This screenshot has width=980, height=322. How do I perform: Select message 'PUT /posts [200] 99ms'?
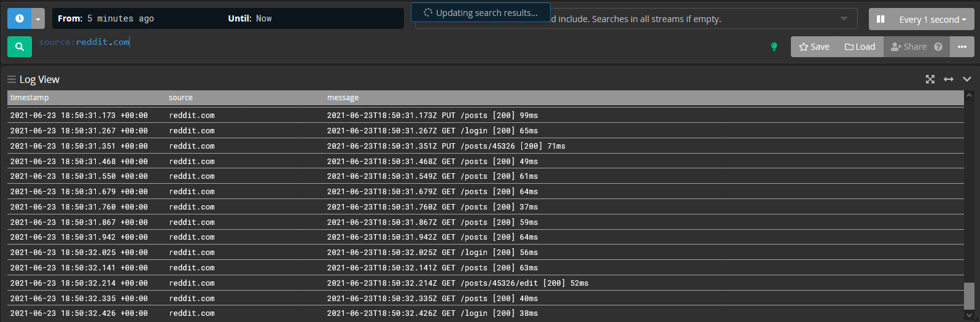point(432,116)
